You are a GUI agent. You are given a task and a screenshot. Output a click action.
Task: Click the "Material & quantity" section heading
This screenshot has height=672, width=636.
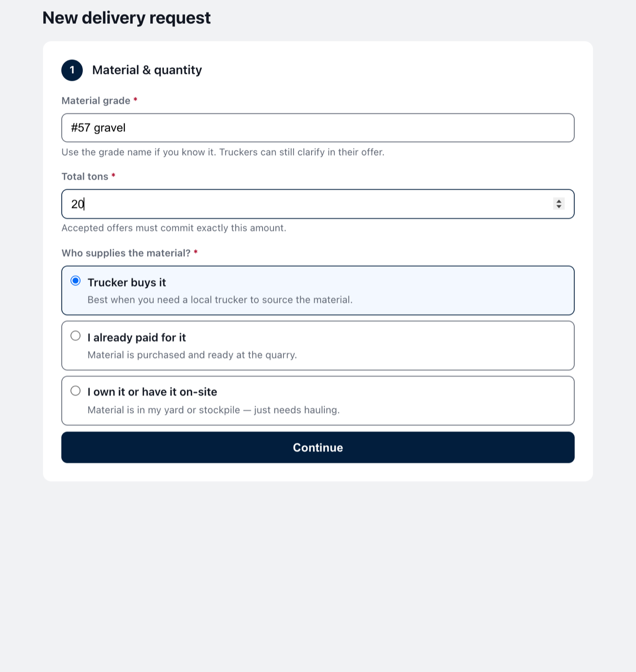click(x=147, y=70)
